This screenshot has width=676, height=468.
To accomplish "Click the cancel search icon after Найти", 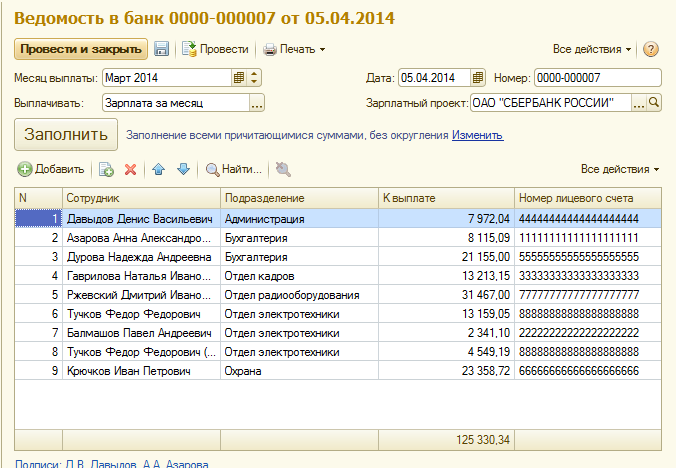I will pos(283,170).
